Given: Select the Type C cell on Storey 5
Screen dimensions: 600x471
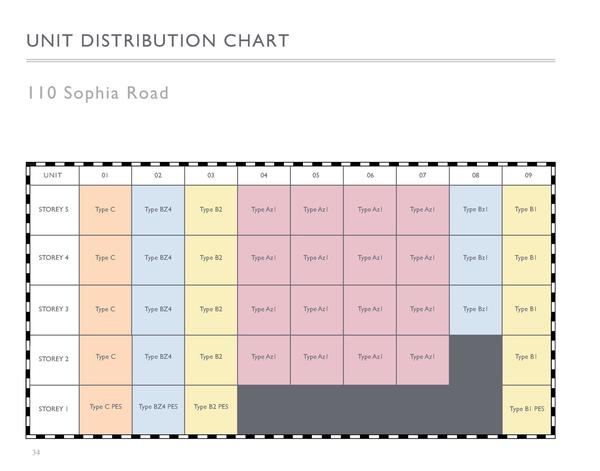Looking at the screenshot, I should click(x=105, y=210).
